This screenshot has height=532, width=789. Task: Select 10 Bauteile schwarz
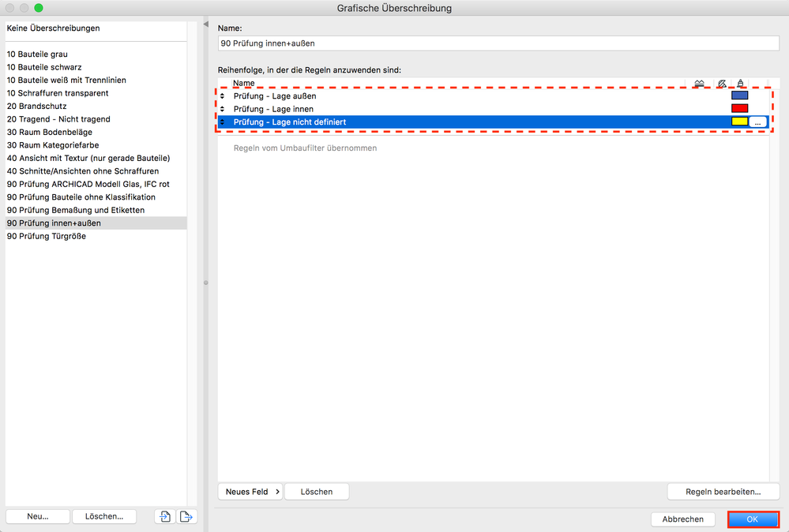tap(96, 67)
